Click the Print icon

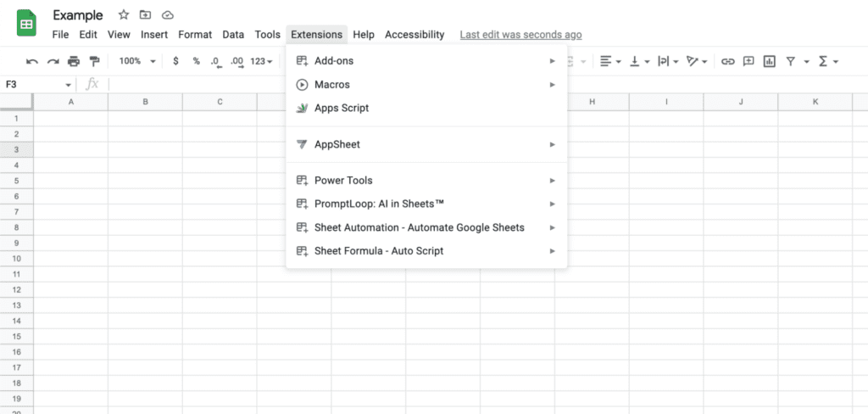[x=74, y=62]
